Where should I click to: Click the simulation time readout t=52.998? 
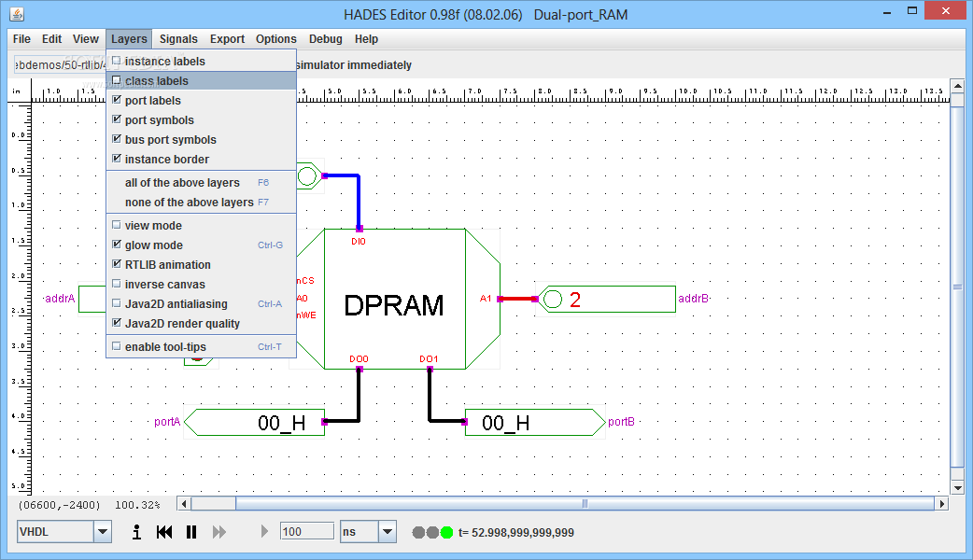coord(516,532)
